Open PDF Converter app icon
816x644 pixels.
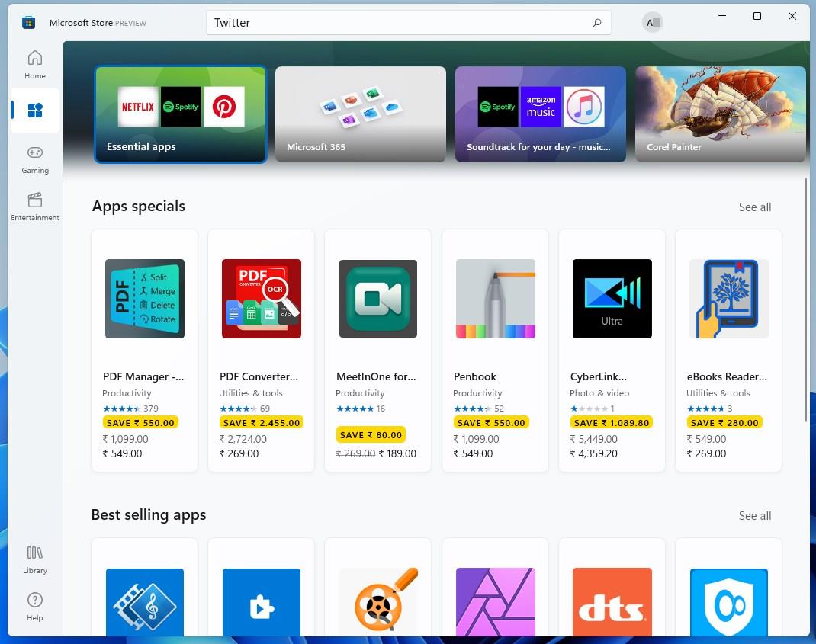coord(262,299)
